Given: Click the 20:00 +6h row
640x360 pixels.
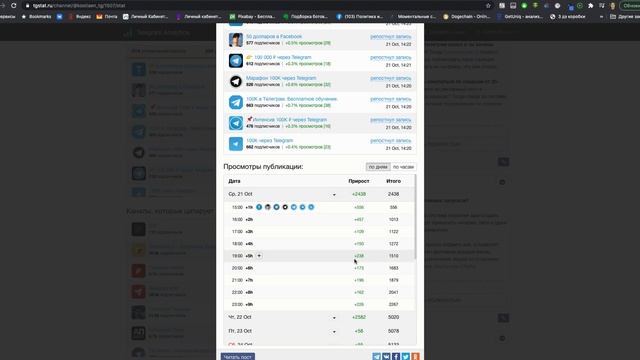Looking at the screenshot, I should 319,268.
